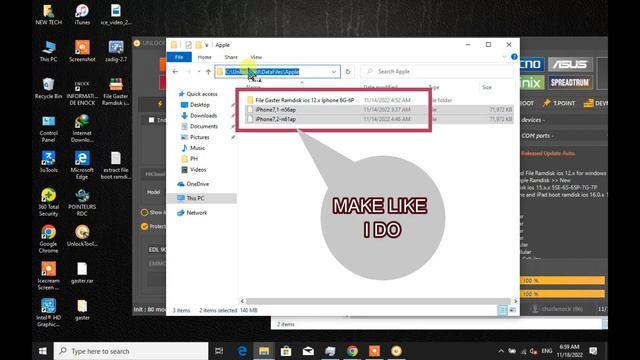Select SPREADTRUM brand in UnlockTool window
The image size is (640, 360).
pos(570,82)
